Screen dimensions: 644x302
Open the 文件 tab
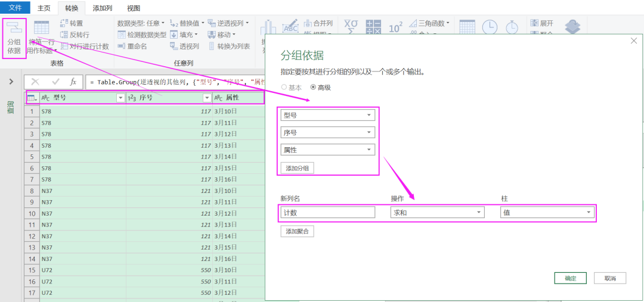pyautogui.click(x=15, y=8)
